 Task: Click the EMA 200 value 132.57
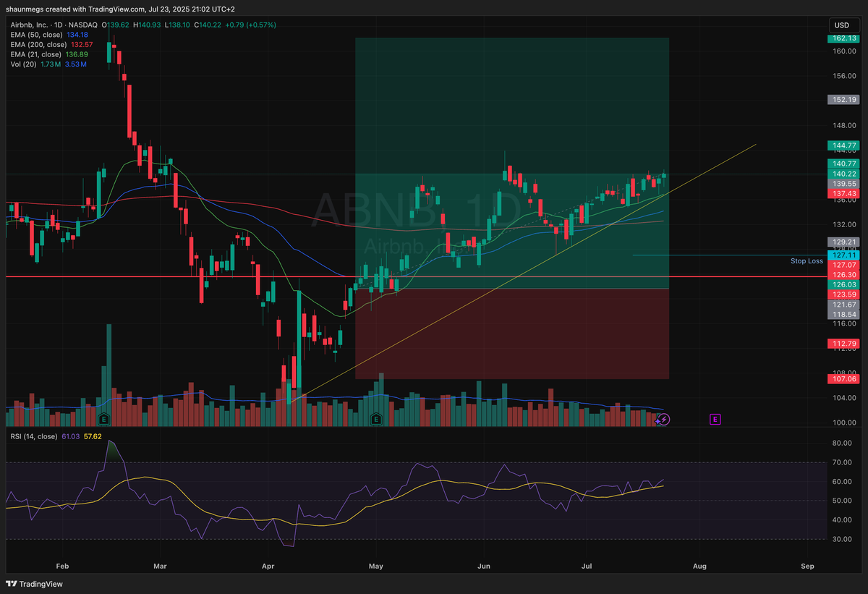coord(80,44)
